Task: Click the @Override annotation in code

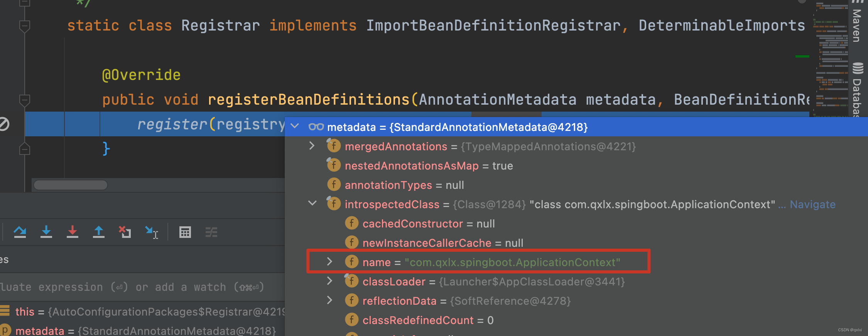Action: [141, 75]
